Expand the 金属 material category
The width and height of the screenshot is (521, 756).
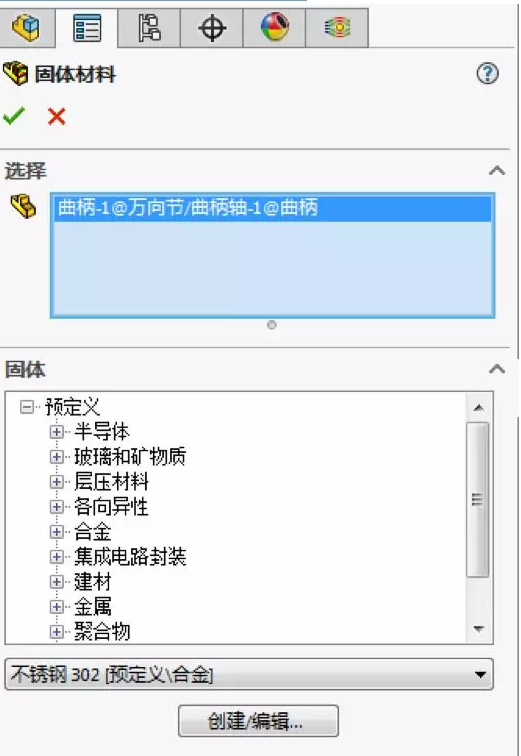pos(57,607)
